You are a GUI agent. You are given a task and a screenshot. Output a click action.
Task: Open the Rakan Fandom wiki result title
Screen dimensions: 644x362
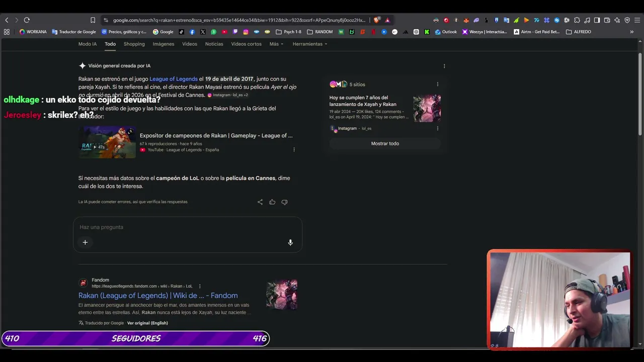coord(158,296)
